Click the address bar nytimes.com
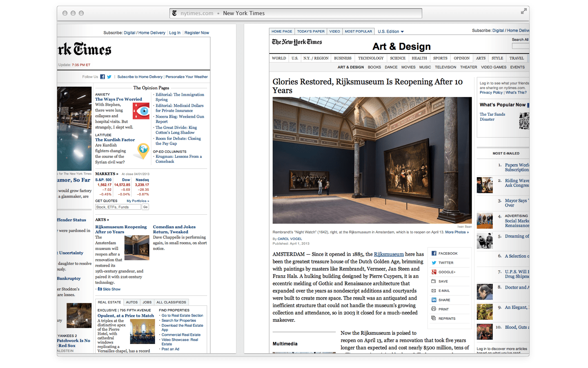The width and height of the screenshot is (588, 368). (296, 13)
